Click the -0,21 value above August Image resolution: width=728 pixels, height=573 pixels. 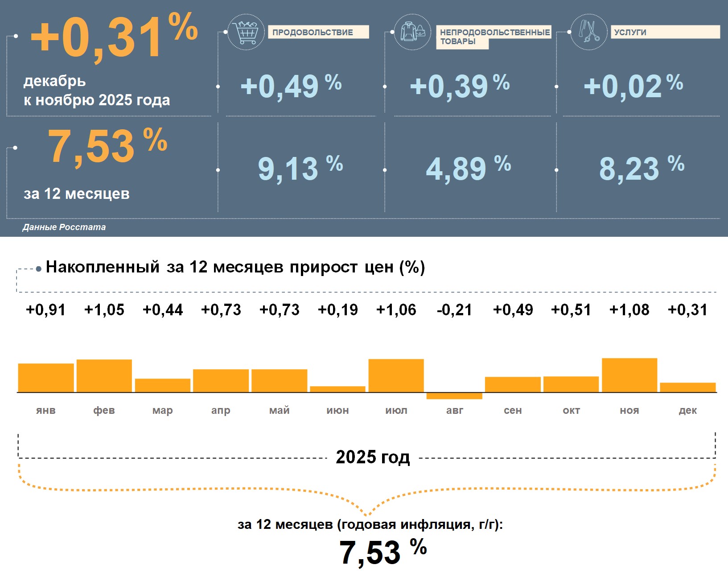click(454, 310)
